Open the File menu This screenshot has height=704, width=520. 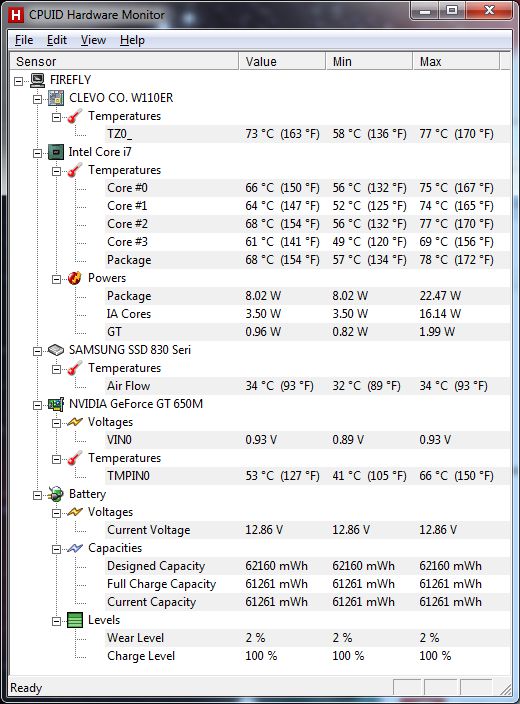pos(24,40)
